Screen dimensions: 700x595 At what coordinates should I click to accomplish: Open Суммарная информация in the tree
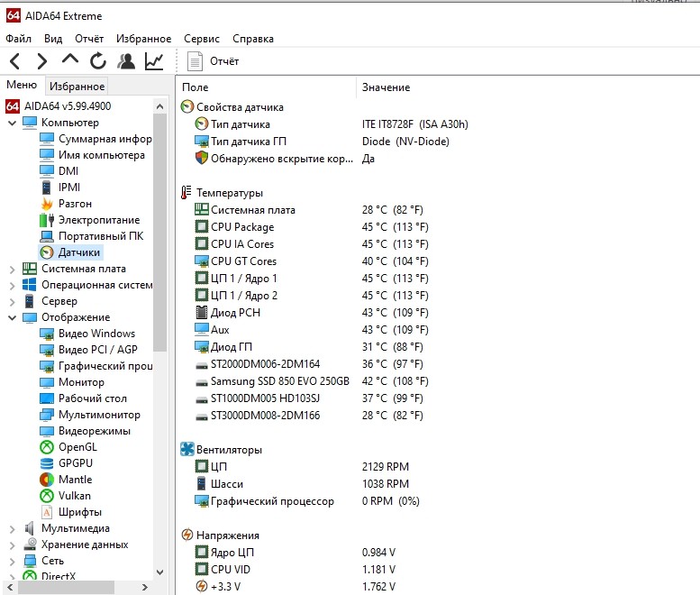(x=96, y=139)
